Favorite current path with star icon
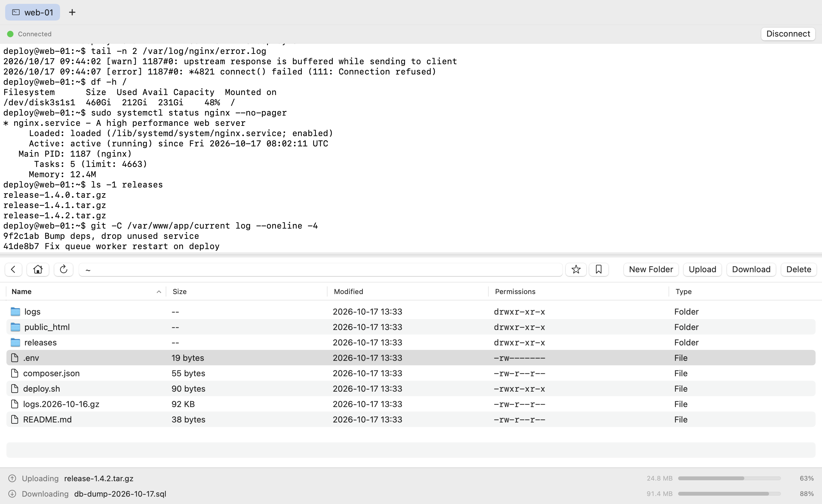 [x=576, y=269]
